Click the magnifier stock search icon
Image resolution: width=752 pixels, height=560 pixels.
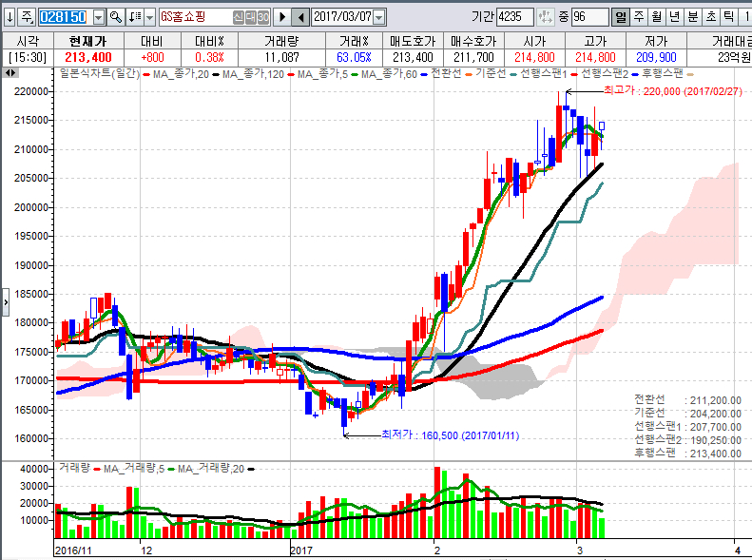click(116, 17)
